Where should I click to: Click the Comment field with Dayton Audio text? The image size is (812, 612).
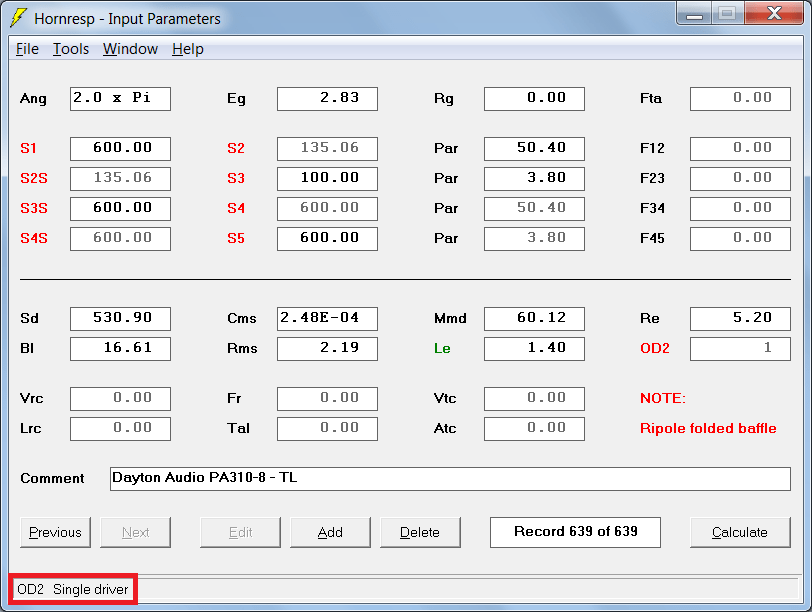[x=450, y=478]
